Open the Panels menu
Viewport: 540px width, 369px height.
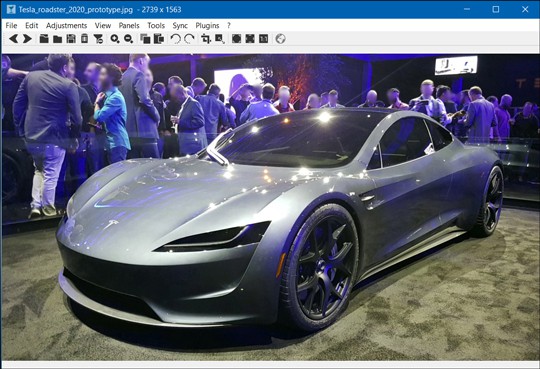[129, 25]
